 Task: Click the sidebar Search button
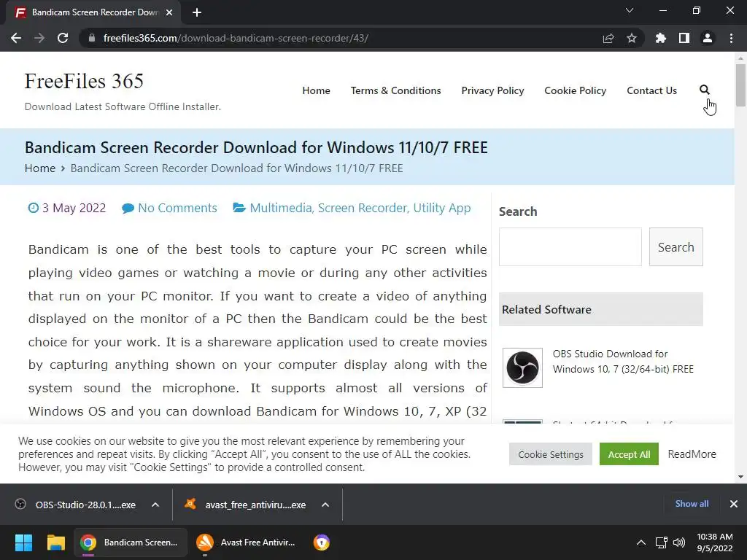676,246
